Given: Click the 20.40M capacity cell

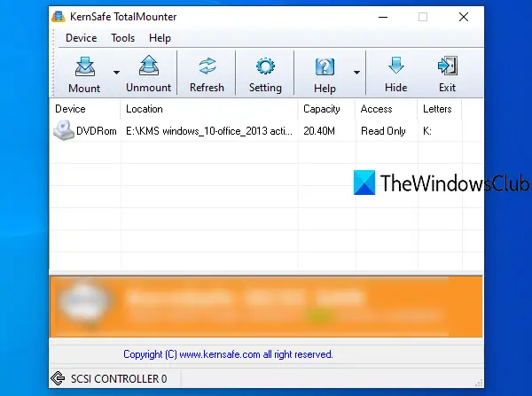Looking at the screenshot, I should click(x=319, y=131).
